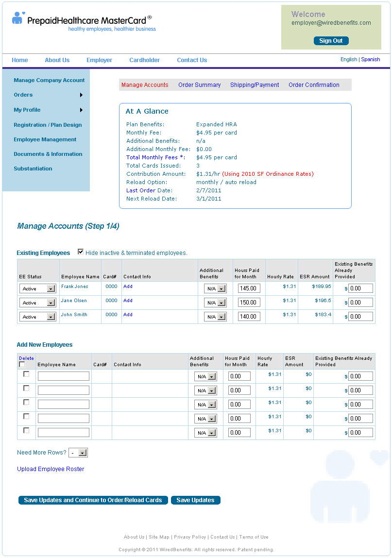The image size is (392, 558).
Task: Check delete box for third new employee row
Action: pyautogui.click(x=26, y=402)
